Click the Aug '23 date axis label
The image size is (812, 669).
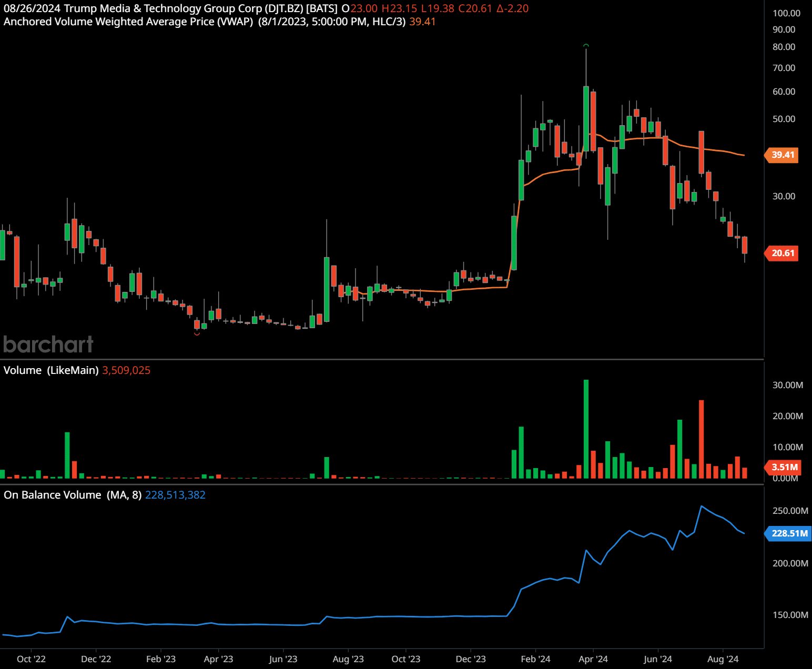click(x=348, y=659)
